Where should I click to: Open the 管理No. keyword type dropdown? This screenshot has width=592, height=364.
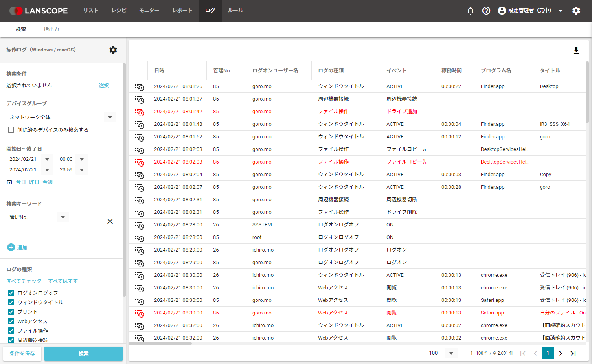(x=63, y=217)
